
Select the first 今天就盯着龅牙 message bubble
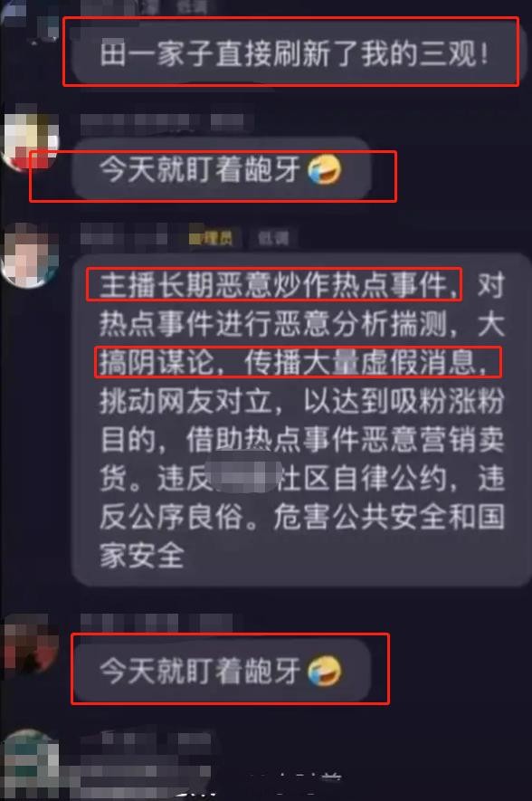(x=222, y=169)
